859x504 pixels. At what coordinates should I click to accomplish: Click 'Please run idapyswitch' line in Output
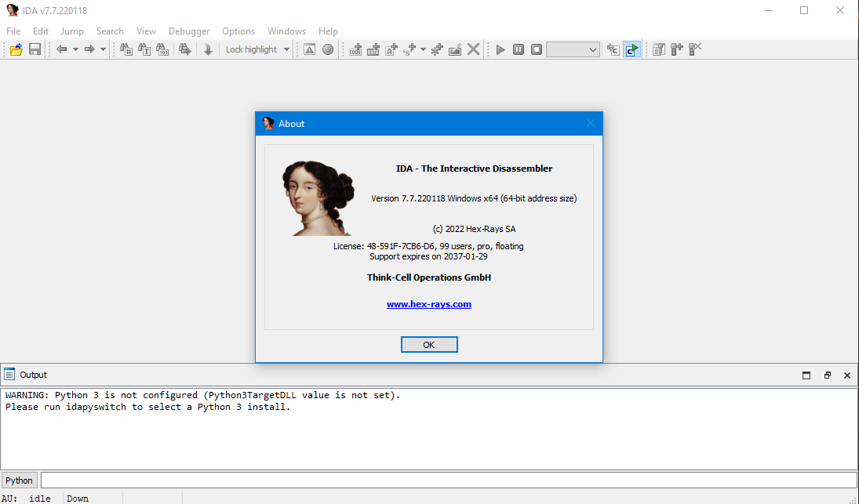pyautogui.click(x=148, y=407)
